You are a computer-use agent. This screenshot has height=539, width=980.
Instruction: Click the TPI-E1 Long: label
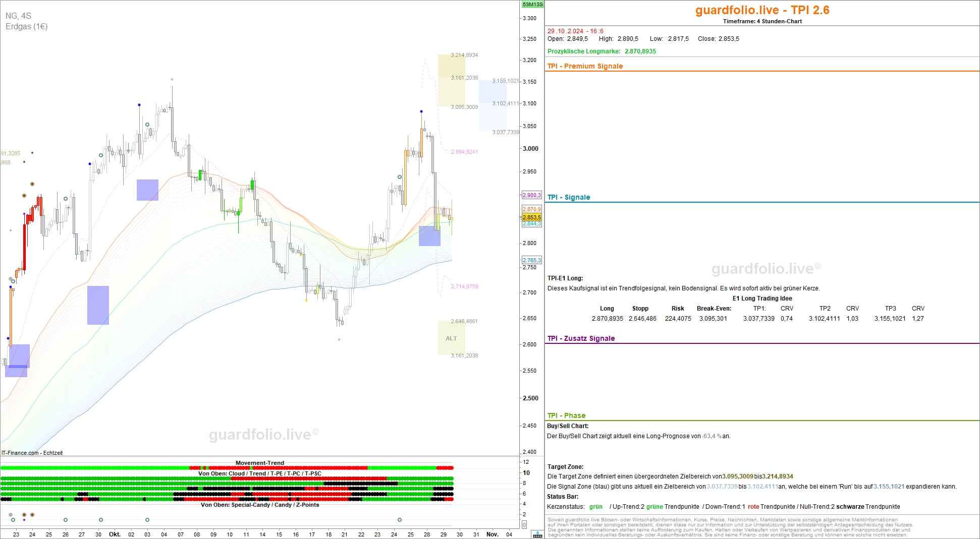pos(565,278)
